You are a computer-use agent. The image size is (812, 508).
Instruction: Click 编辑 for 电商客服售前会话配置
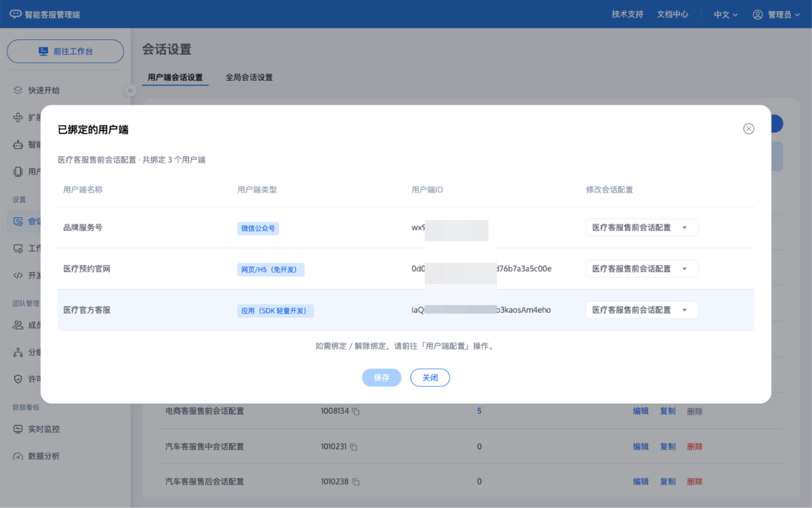click(x=641, y=411)
